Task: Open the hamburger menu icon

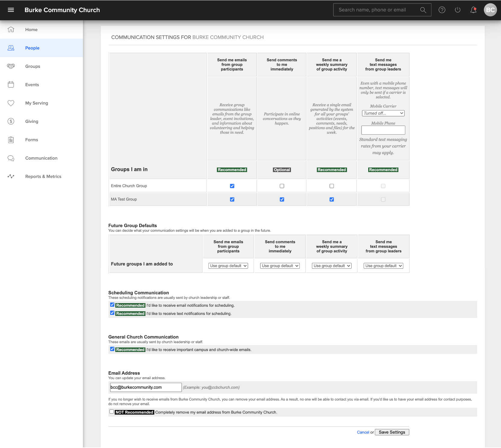Action: 11,10
